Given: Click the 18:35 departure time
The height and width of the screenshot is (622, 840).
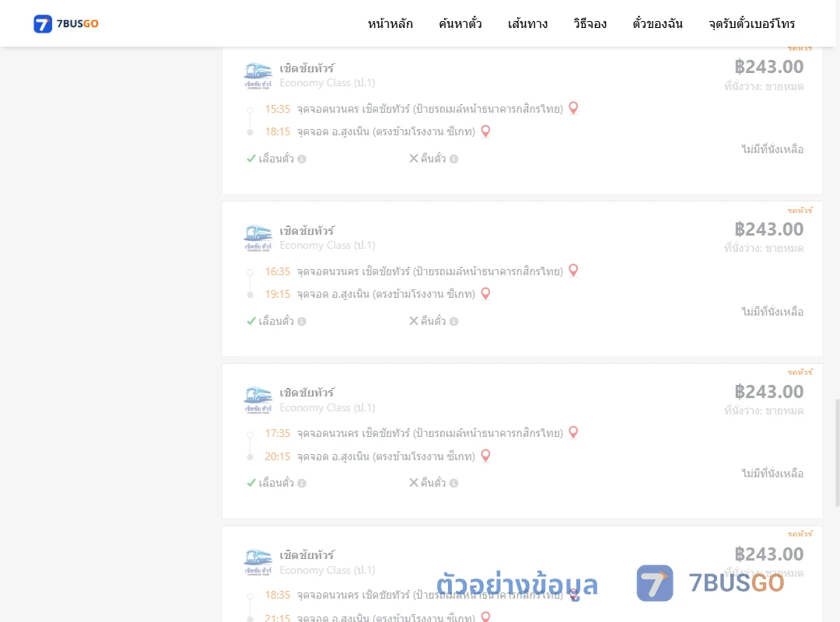Looking at the screenshot, I should (278, 596).
